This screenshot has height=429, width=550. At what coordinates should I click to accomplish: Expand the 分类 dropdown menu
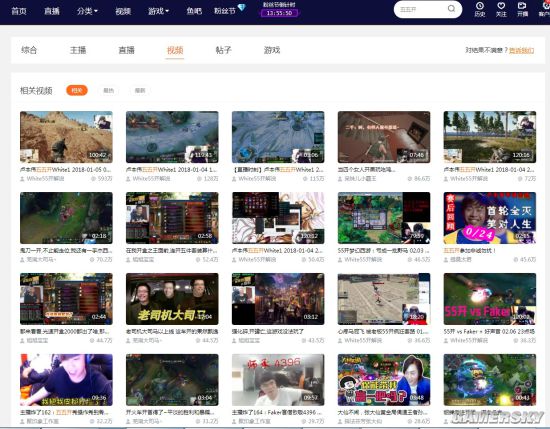pos(87,11)
